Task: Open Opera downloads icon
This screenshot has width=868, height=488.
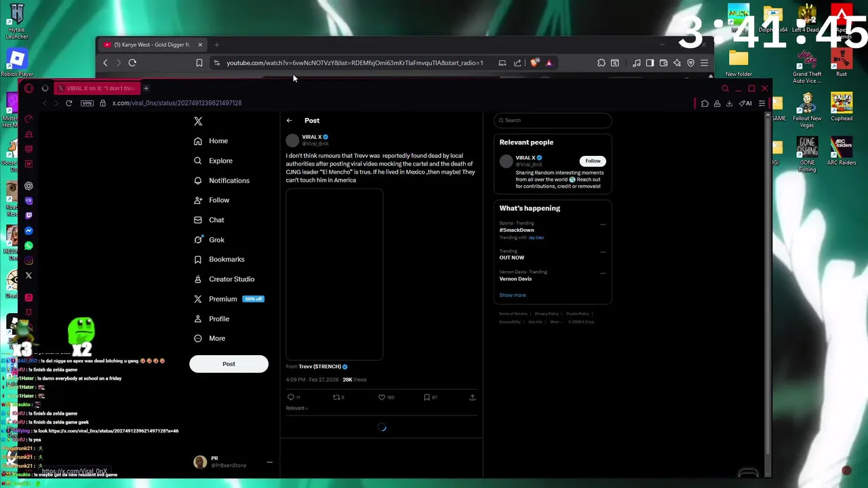Action: [729, 104]
